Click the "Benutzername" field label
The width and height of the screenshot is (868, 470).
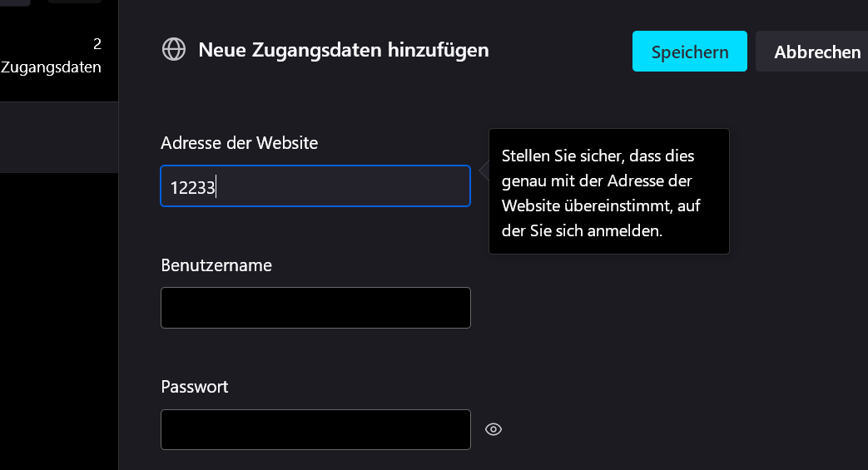click(x=216, y=265)
